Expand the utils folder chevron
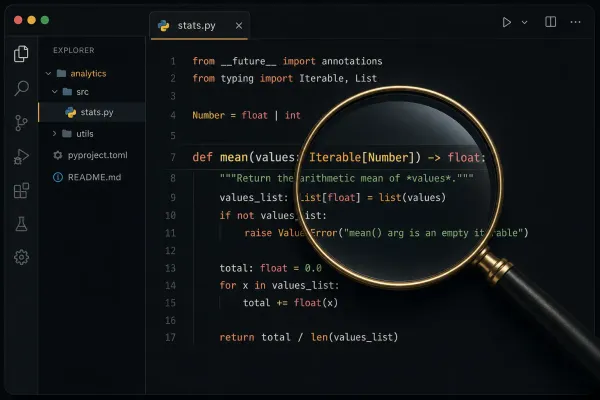600x400 pixels. click(x=54, y=133)
